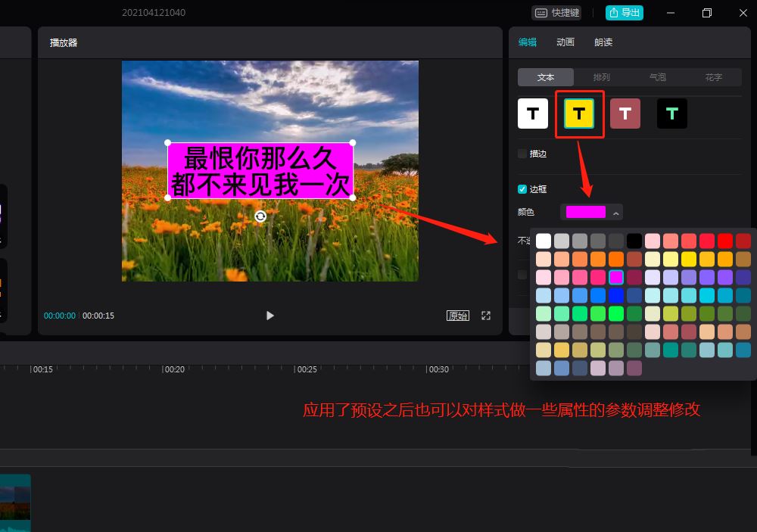Pick the selected magenta palette swatch
757x532 pixels.
click(616, 277)
